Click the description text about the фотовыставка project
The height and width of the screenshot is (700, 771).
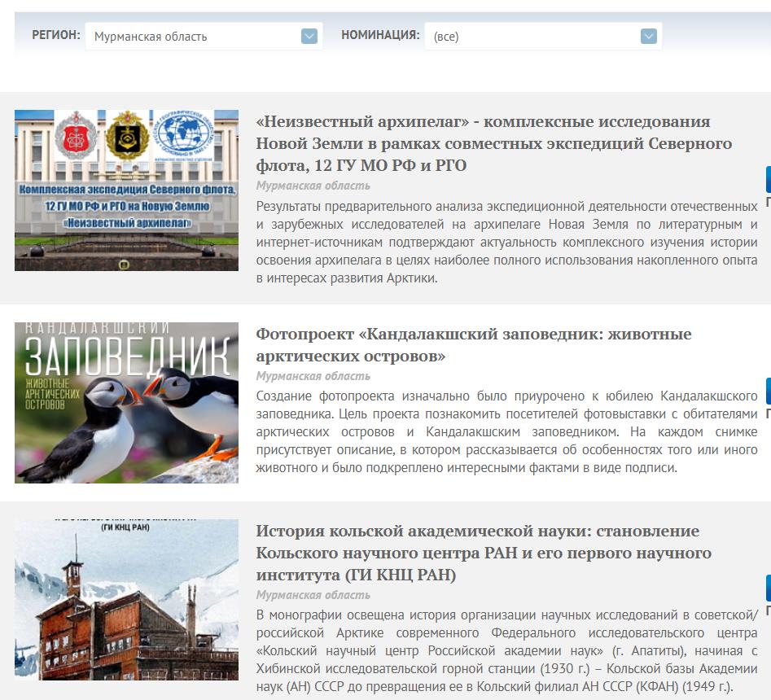click(x=506, y=432)
